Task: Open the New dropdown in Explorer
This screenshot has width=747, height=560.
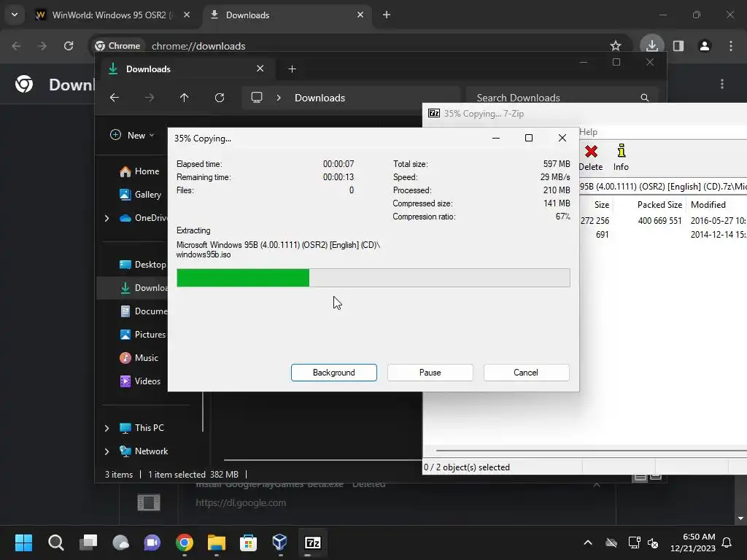Action: 133,135
